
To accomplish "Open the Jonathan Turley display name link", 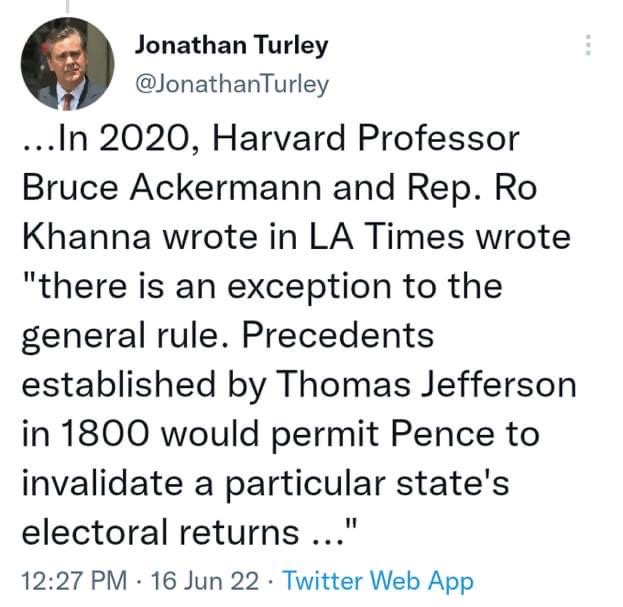I will [232, 45].
